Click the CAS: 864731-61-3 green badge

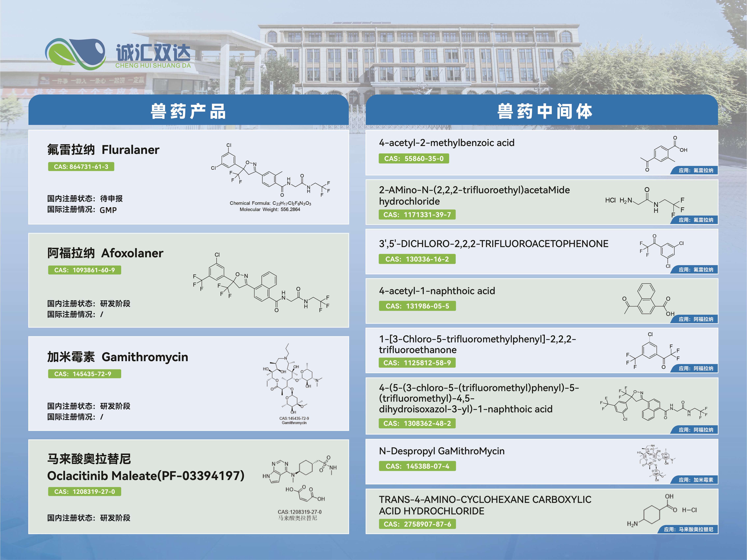81,167
